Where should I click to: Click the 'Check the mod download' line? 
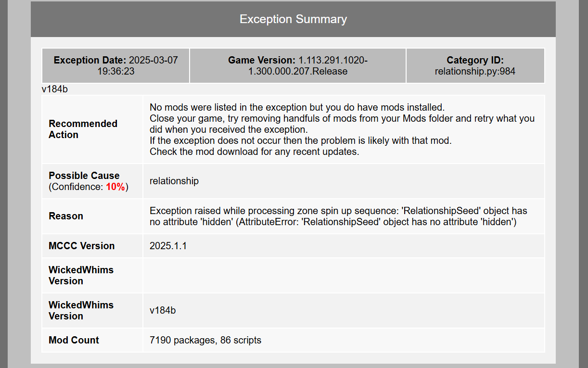(x=255, y=152)
